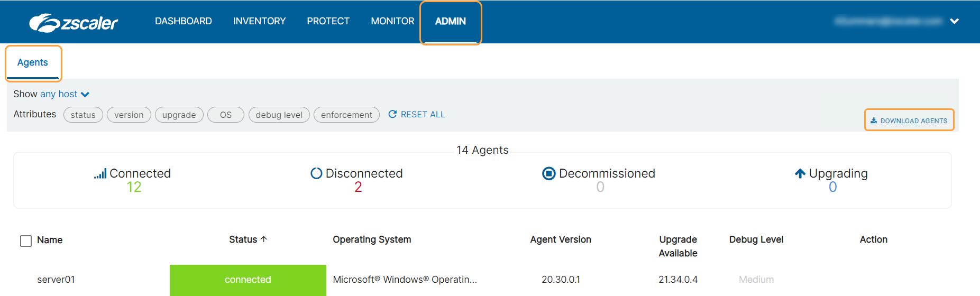Click the download icon in Download Agents
The height and width of the screenshot is (296, 980).
click(874, 121)
